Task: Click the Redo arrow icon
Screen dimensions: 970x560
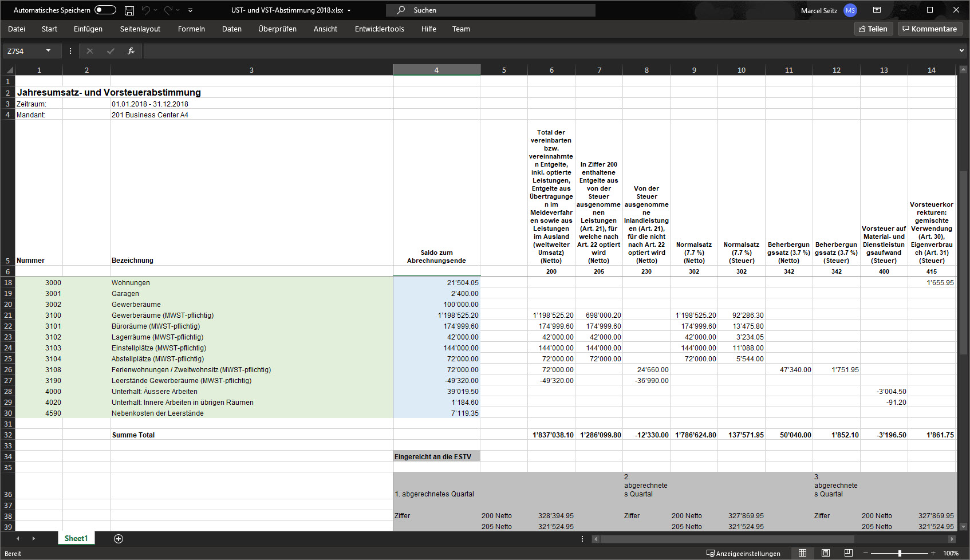Action: [x=168, y=10]
